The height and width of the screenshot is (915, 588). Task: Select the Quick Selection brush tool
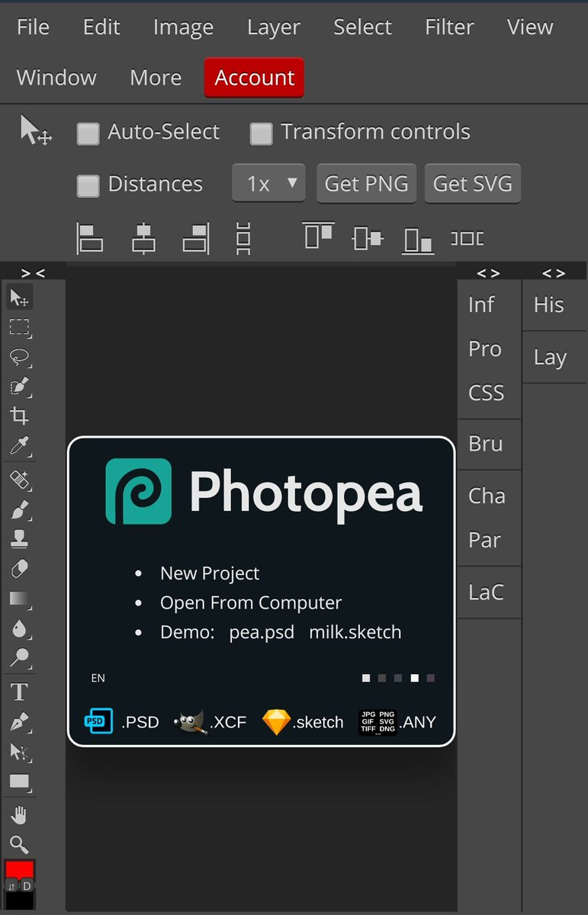20,387
